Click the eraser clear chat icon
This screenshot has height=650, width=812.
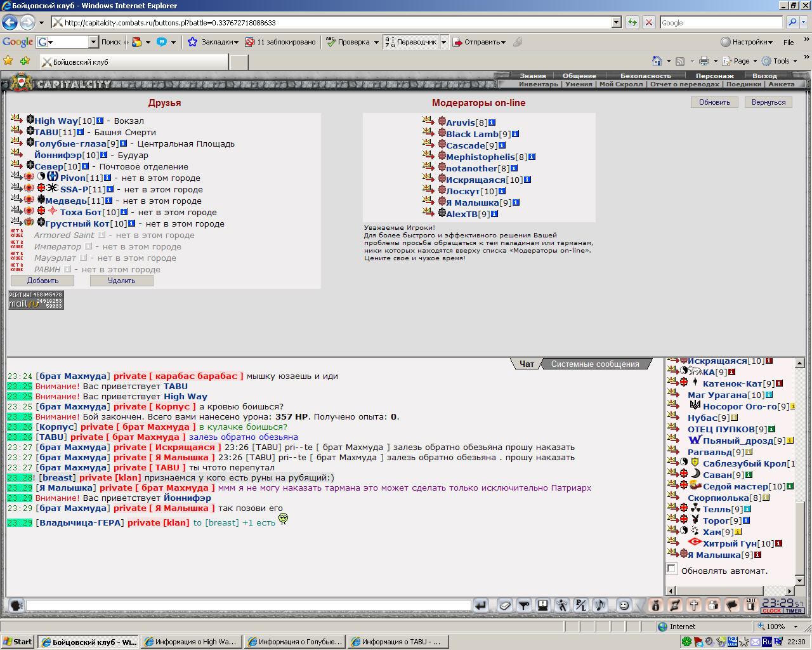pos(504,606)
